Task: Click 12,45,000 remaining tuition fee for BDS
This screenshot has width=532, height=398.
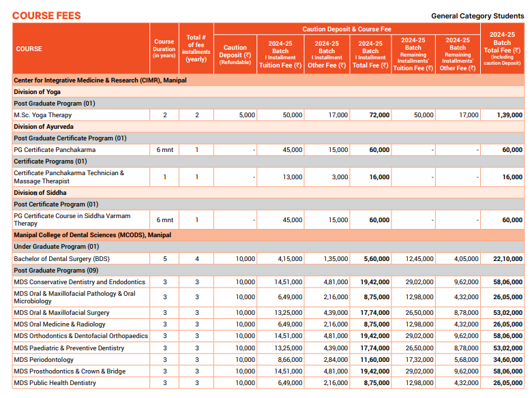Action: coord(419,259)
